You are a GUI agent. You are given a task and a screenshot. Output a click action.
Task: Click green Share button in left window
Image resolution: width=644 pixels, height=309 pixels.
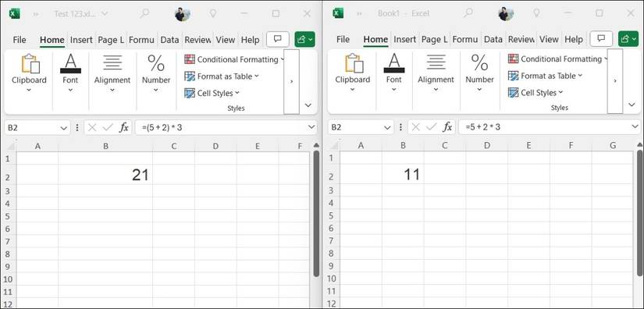click(304, 39)
